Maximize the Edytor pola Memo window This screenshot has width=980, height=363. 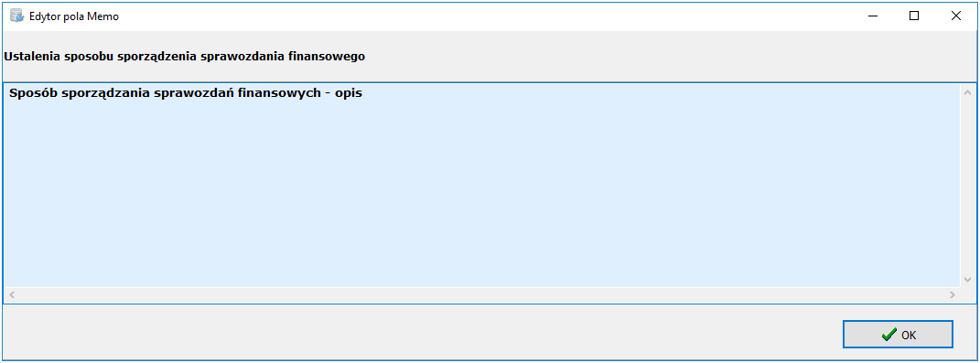914,16
